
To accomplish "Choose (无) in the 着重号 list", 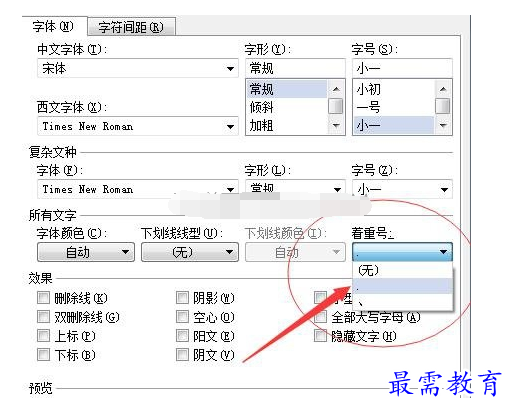I will click(x=402, y=270).
